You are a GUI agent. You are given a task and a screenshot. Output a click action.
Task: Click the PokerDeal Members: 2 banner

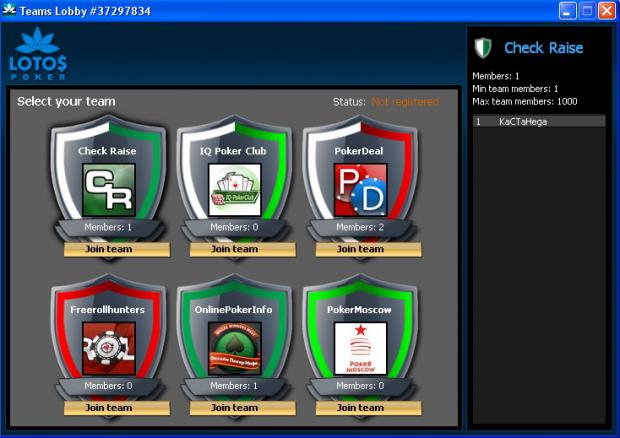[x=360, y=227]
